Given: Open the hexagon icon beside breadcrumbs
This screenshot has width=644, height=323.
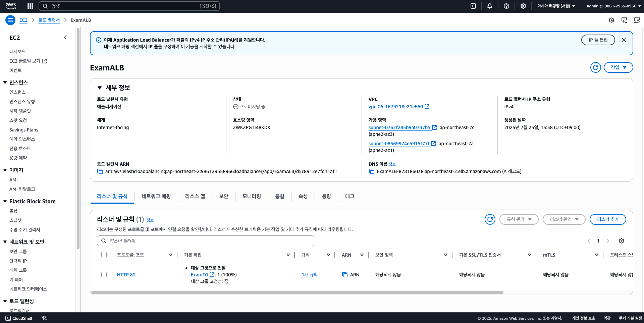Looking at the screenshot, I should [x=611, y=20].
